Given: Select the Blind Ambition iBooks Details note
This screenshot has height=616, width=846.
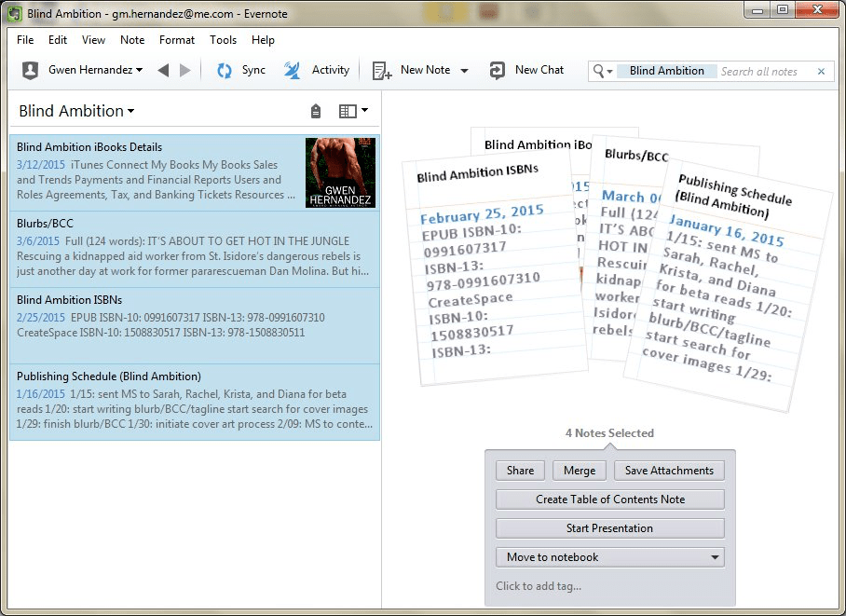Looking at the screenshot, I should [194, 172].
